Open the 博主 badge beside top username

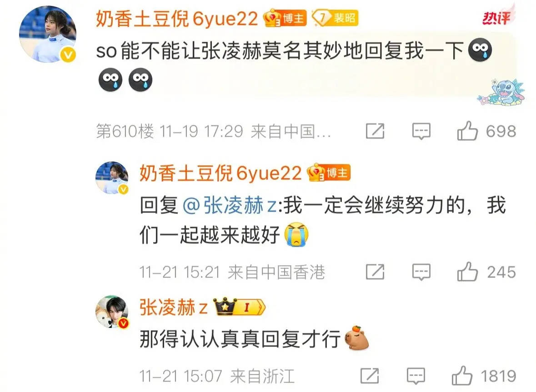pyautogui.click(x=285, y=18)
